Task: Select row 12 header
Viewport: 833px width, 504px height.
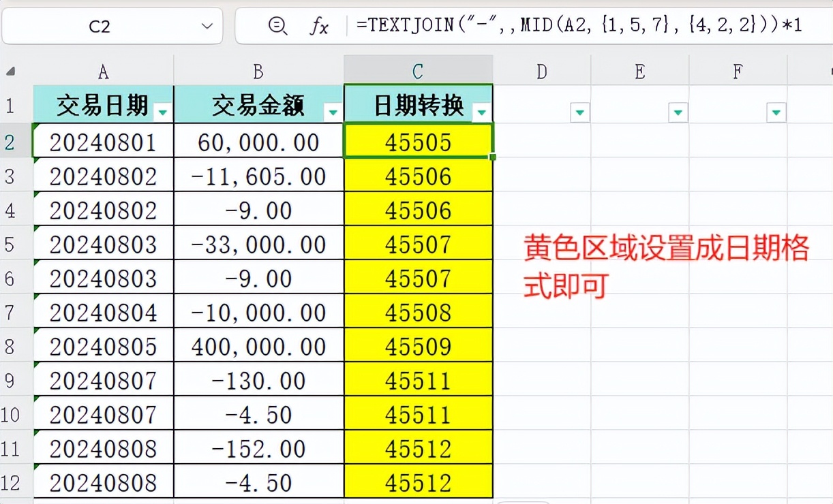Action: pos(16,482)
